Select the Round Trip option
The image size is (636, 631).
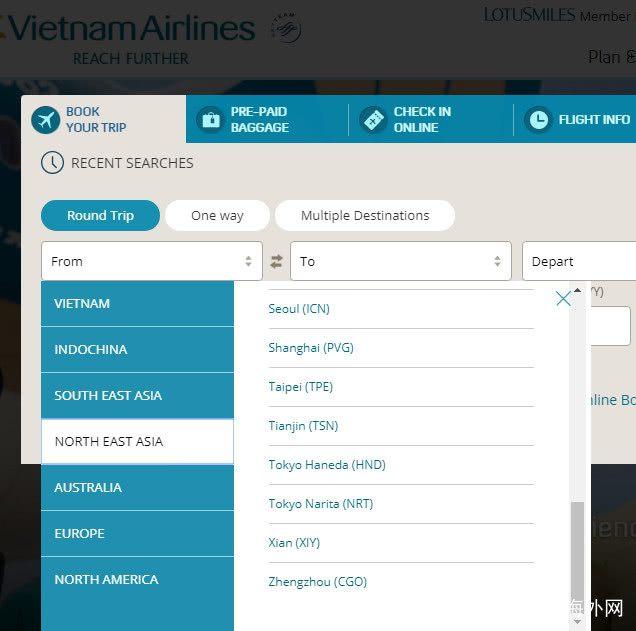point(100,215)
